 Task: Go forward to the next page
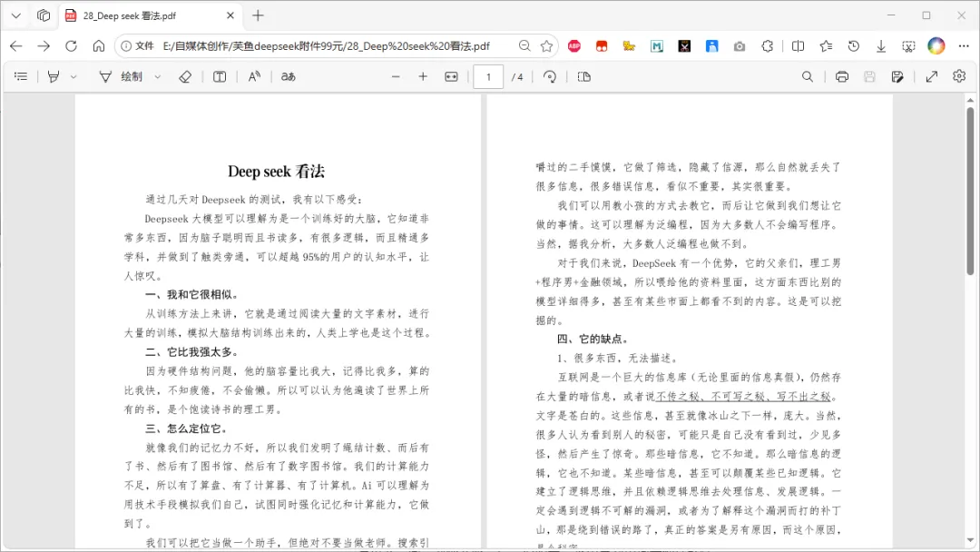pos(44,45)
